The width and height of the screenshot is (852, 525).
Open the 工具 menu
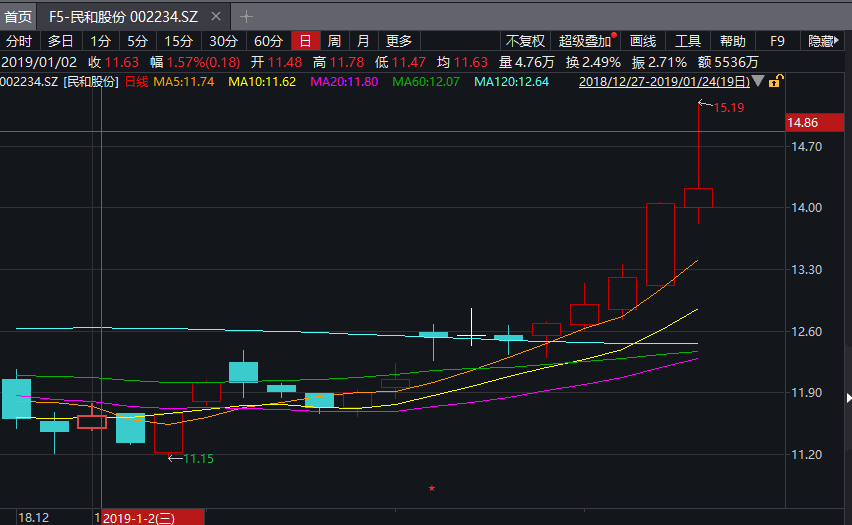[x=688, y=41]
